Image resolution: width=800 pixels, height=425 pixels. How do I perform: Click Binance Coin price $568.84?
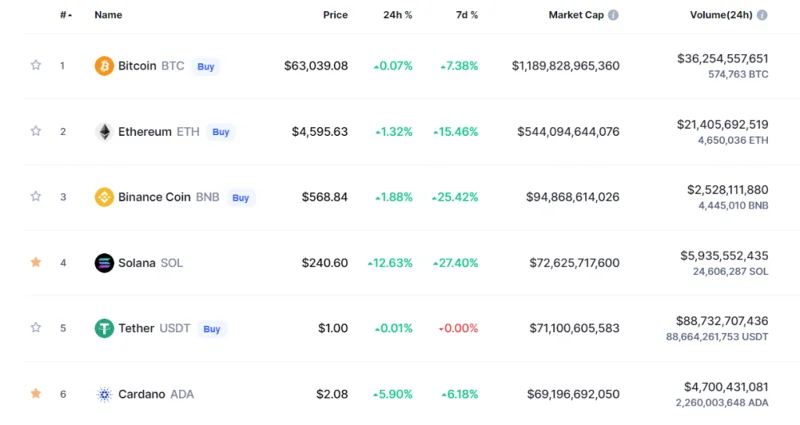[324, 197]
